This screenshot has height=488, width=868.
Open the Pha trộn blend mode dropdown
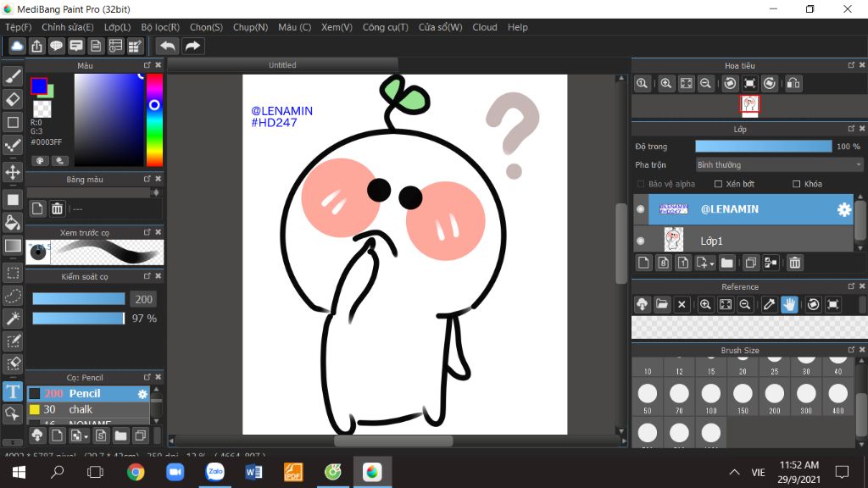click(x=780, y=165)
